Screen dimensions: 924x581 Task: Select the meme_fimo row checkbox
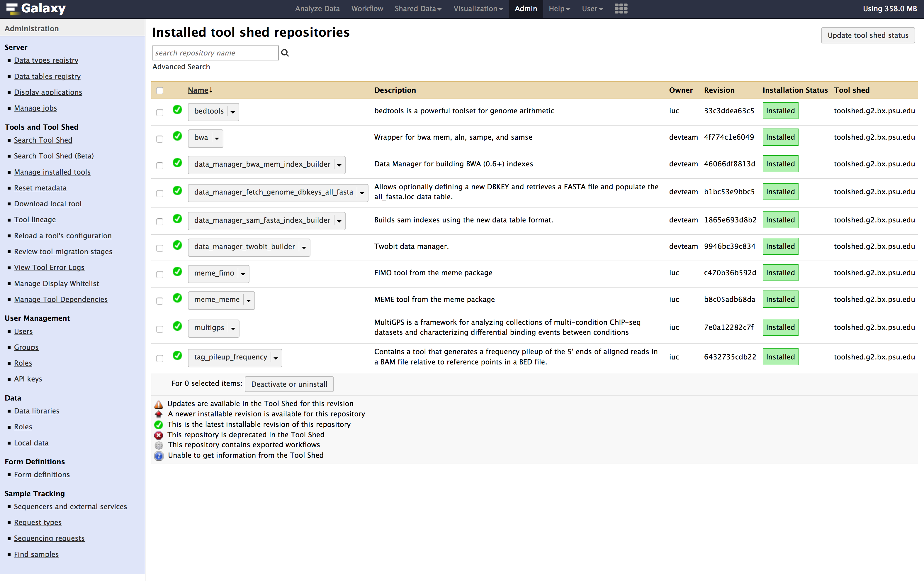(x=160, y=275)
